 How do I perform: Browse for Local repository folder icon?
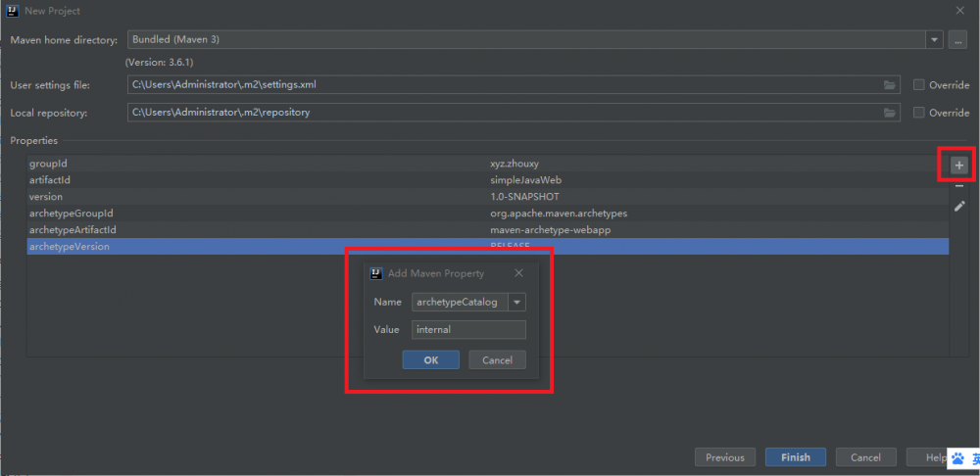coord(890,113)
